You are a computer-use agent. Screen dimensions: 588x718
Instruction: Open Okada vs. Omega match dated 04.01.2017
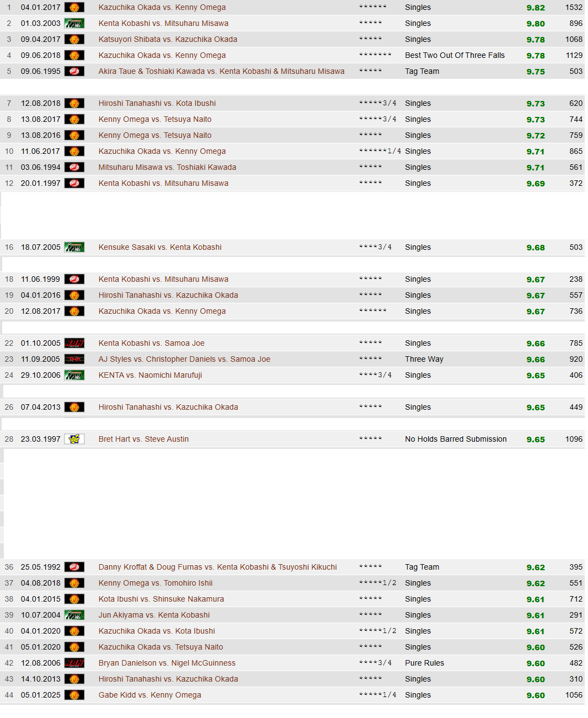click(x=162, y=7)
